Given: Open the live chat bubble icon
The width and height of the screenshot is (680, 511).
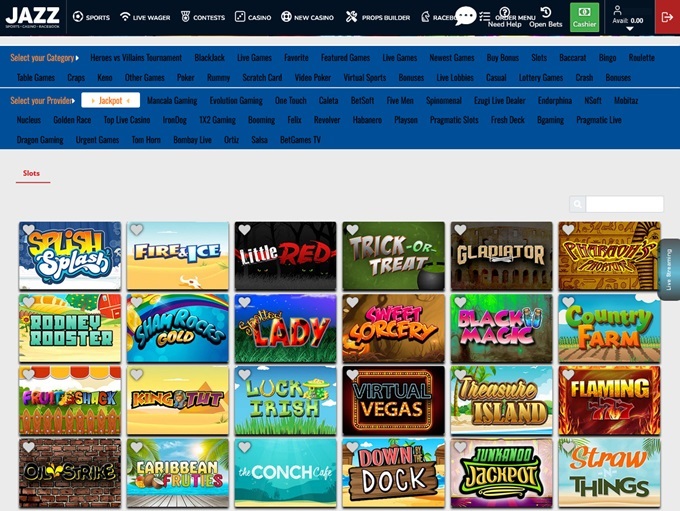Looking at the screenshot, I should 465,16.
